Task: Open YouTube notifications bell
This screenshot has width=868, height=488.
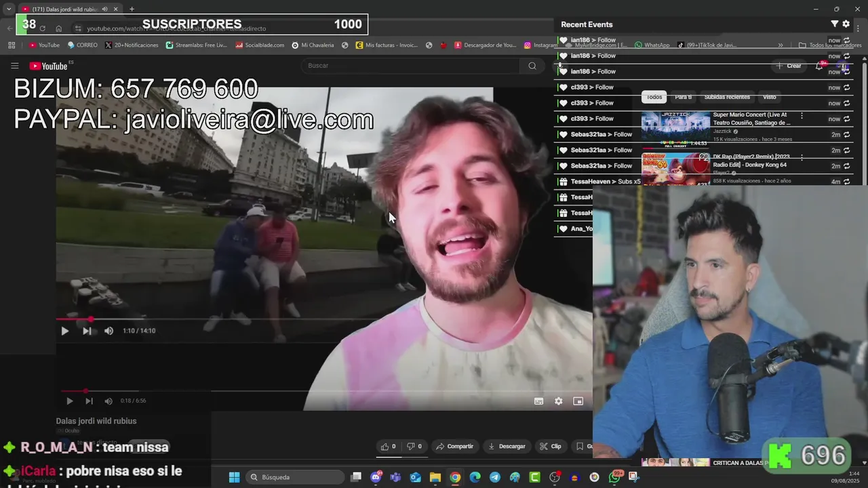Action: (820, 66)
